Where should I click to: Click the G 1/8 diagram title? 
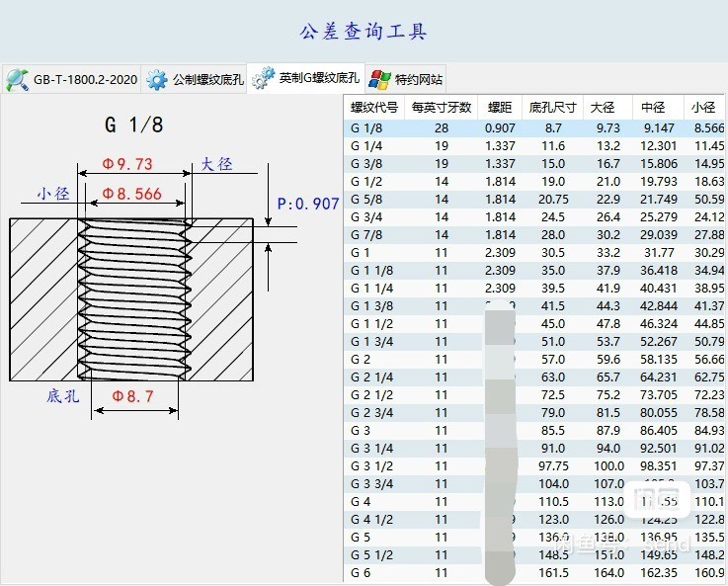point(134,125)
